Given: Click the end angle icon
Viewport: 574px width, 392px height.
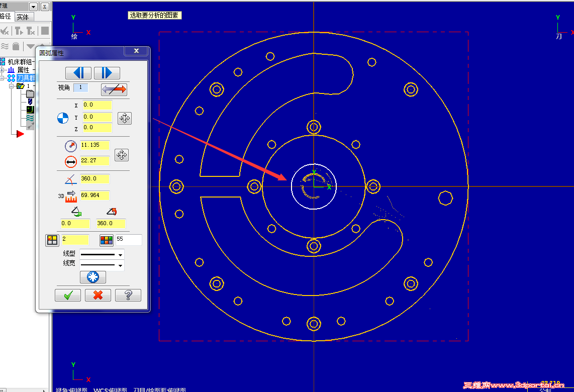Looking at the screenshot, I should coord(112,211).
